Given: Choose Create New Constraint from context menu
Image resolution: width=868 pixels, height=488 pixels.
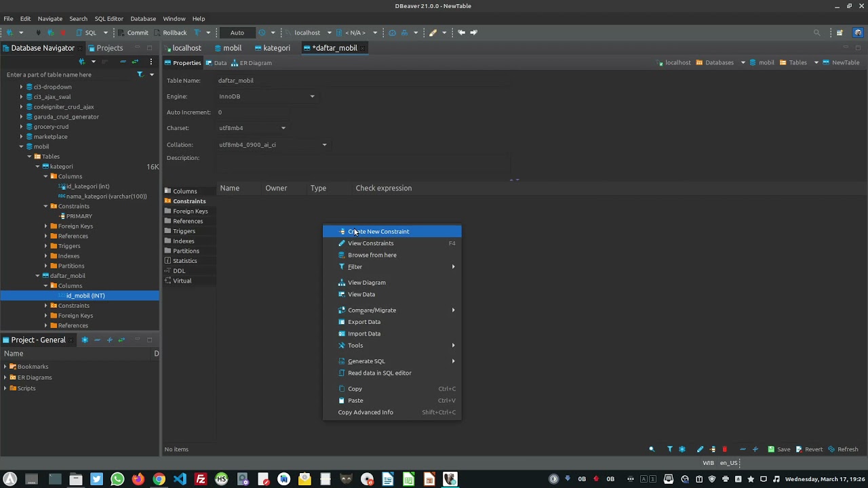Looking at the screenshot, I should 392,231.
